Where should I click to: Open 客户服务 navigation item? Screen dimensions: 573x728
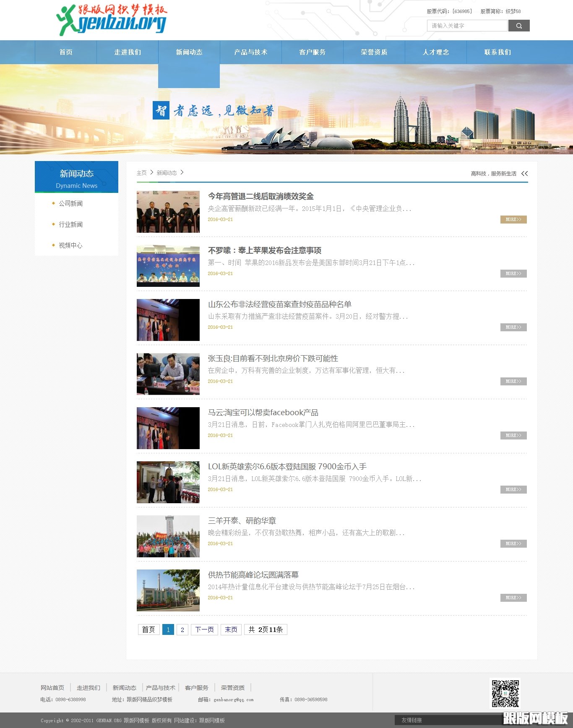[313, 52]
